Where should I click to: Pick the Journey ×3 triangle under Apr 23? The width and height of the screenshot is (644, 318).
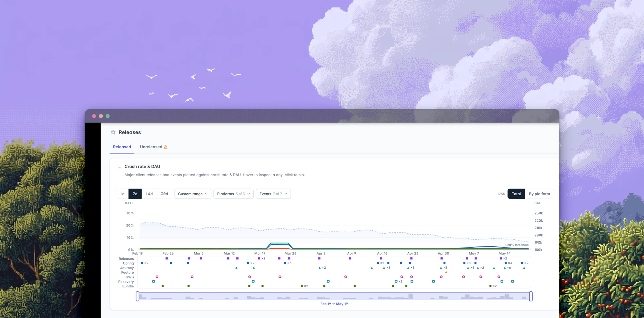tap(411, 268)
